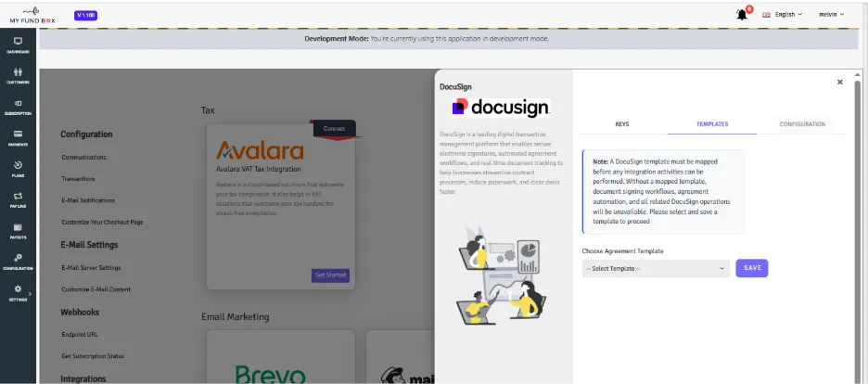Open Transactions configuration link
The height and width of the screenshot is (384, 868).
coord(78,179)
